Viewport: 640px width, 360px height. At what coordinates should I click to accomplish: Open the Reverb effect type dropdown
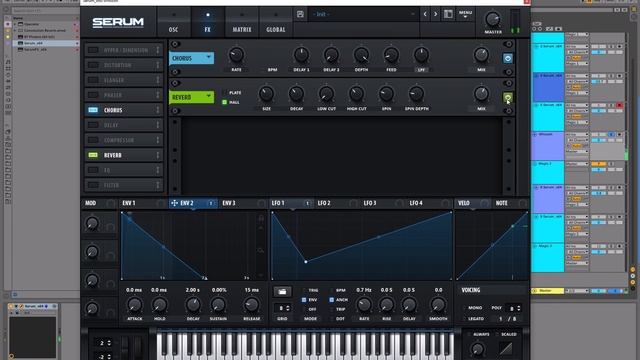(191, 97)
